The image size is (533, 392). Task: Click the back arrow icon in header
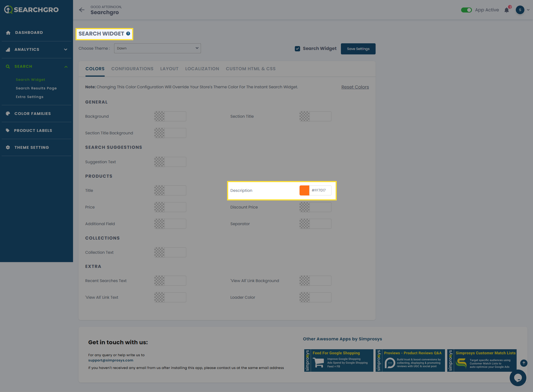[82, 10]
